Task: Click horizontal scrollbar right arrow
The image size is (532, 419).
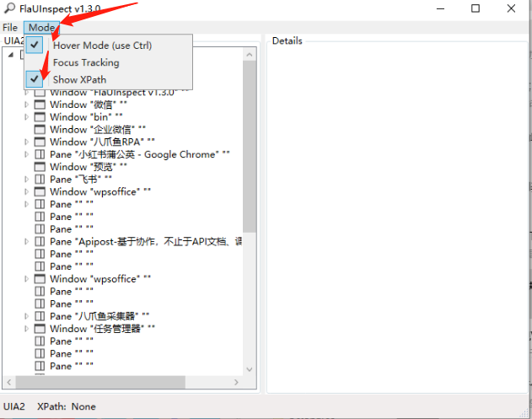Action: coord(236,382)
